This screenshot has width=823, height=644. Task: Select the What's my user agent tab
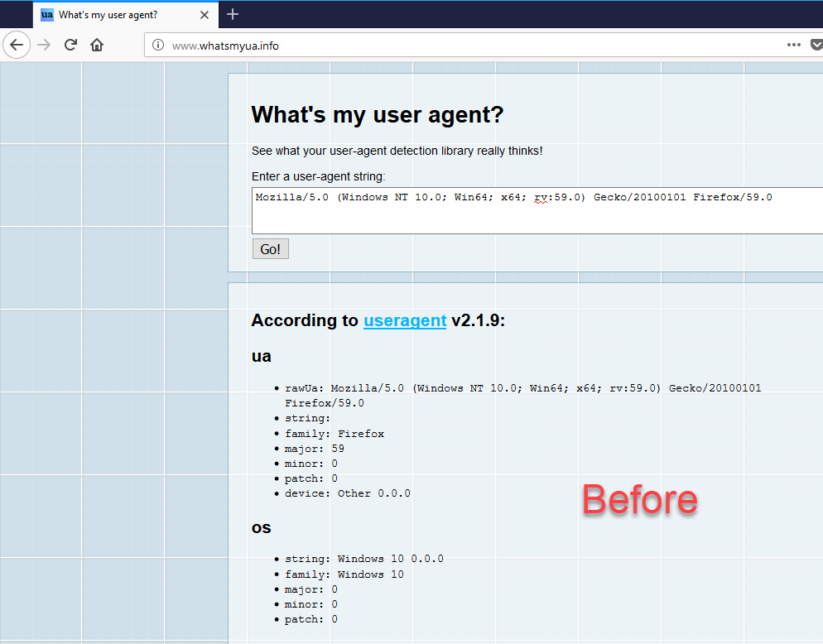[x=126, y=15]
